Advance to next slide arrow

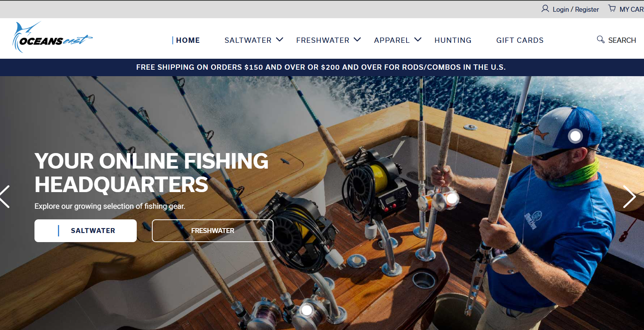629,197
